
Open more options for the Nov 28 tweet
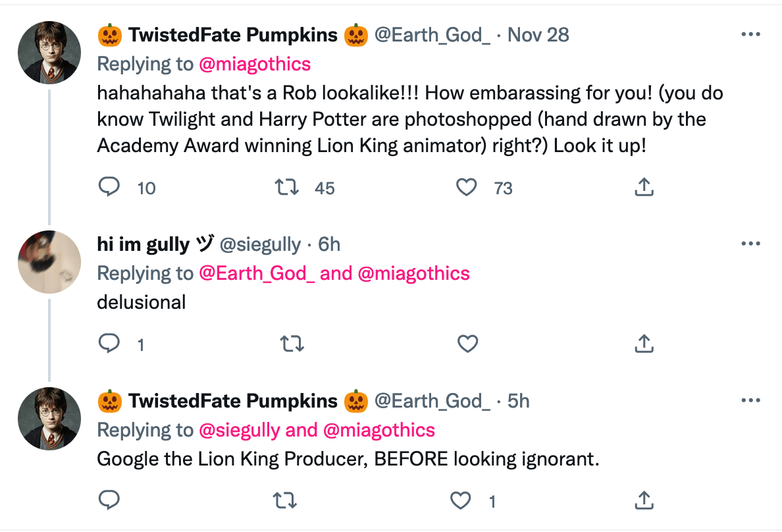pos(750,35)
